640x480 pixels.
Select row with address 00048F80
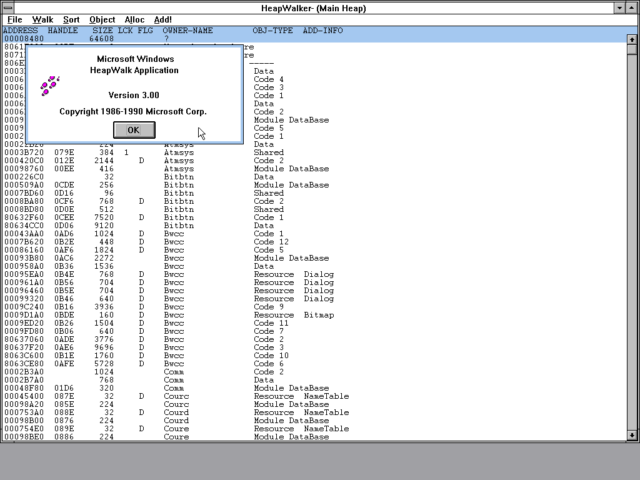click(x=314, y=388)
